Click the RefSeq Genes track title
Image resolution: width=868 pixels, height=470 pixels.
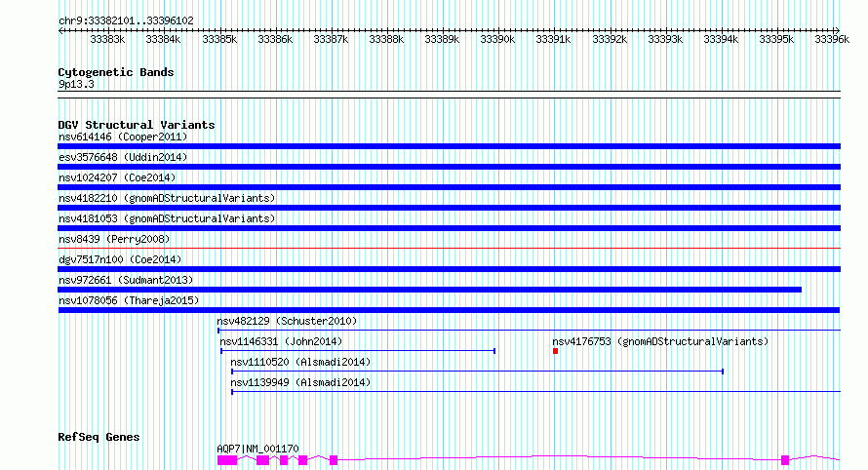coord(99,437)
